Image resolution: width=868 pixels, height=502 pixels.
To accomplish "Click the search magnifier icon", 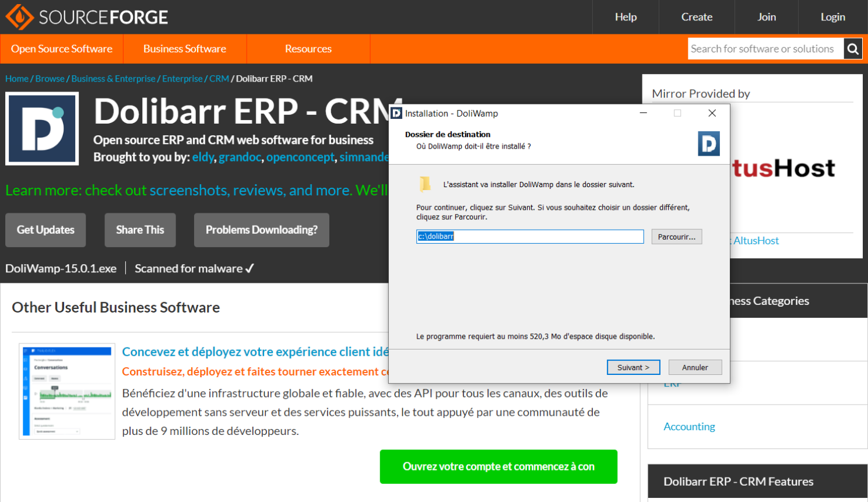I will (x=853, y=49).
